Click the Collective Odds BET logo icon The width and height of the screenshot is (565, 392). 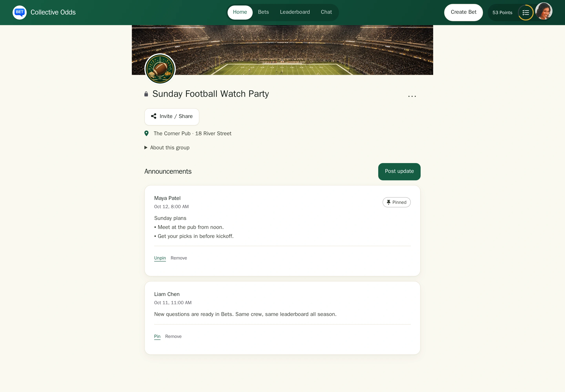19,12
